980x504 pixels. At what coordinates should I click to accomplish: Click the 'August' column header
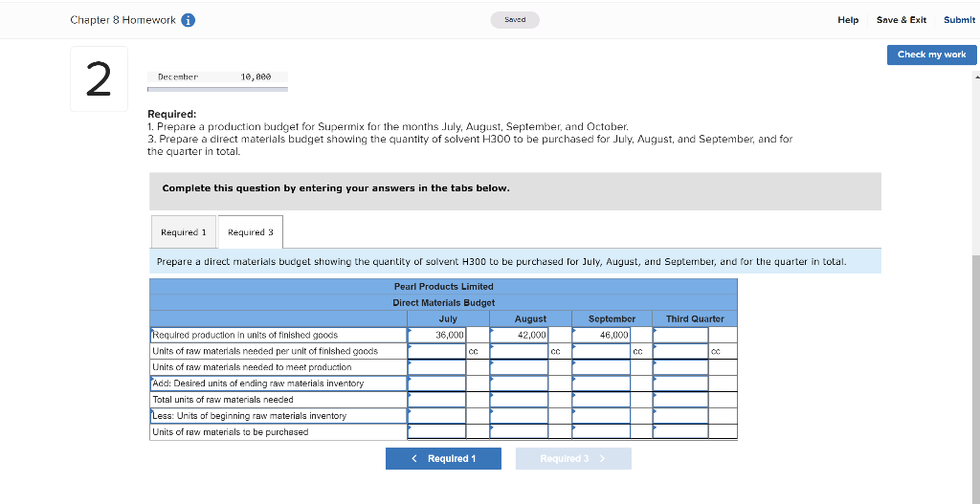[x=530, y=318]
